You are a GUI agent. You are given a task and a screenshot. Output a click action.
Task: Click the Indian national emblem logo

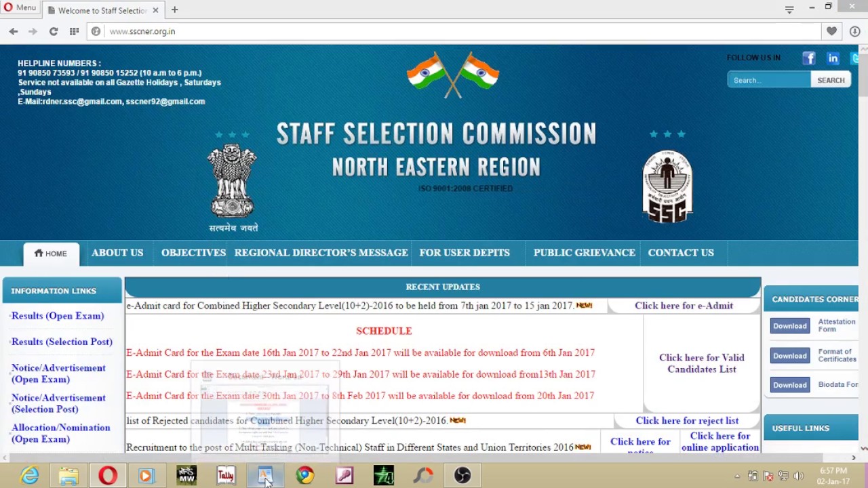click(233, 181)
